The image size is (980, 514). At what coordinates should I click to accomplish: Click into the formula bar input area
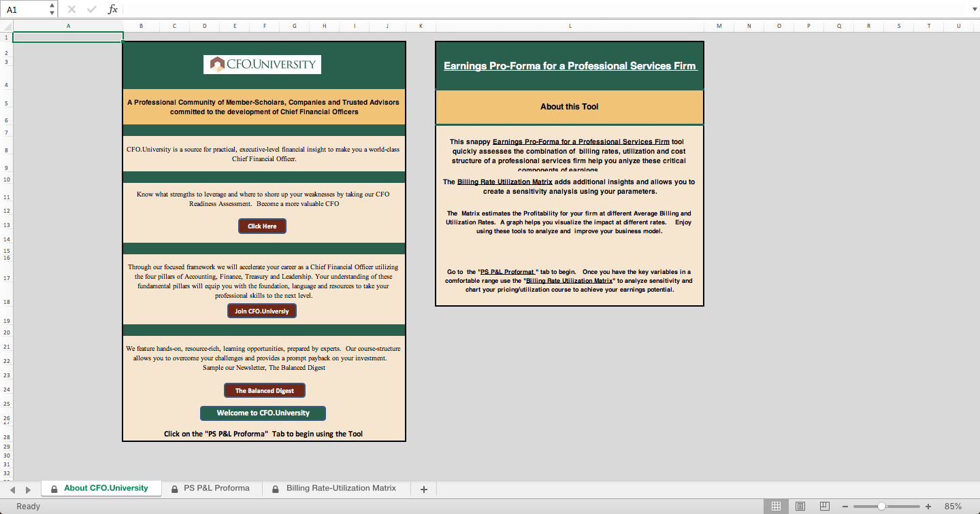point(544,10)
